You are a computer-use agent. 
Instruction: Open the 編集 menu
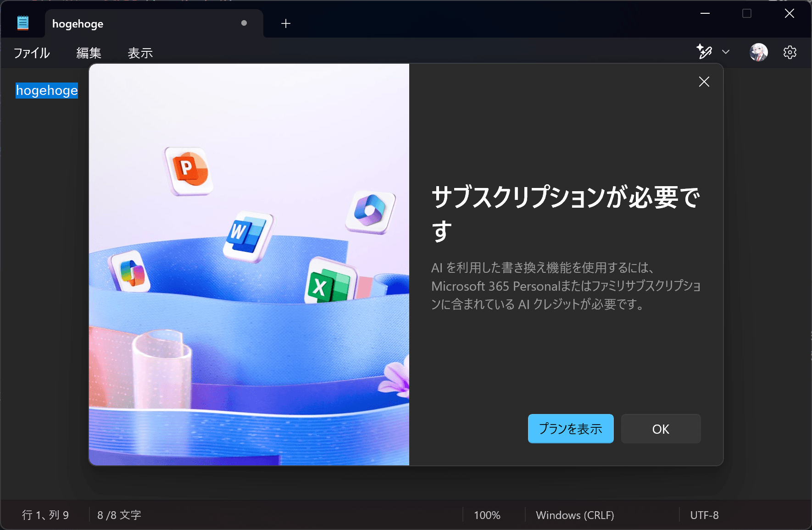click(x=89, y=53)
